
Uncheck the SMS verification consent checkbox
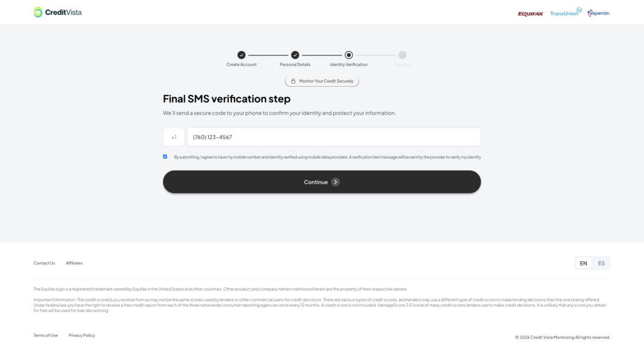165,157
